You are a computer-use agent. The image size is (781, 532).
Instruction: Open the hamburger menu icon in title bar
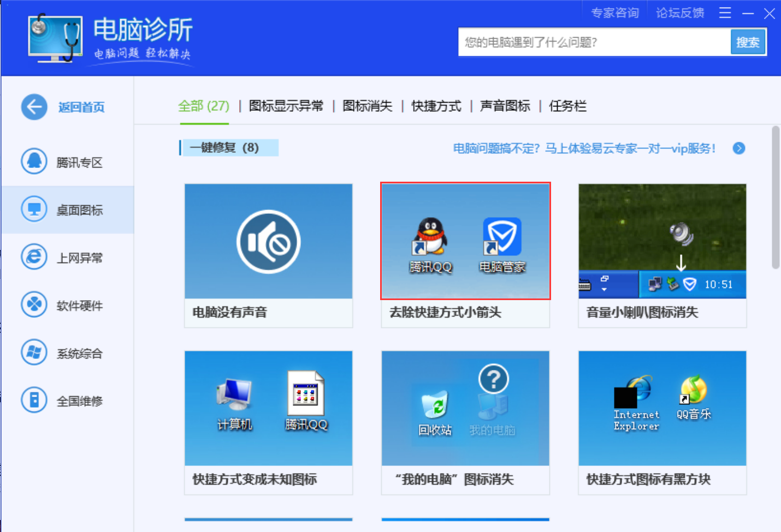pos(725,13)
